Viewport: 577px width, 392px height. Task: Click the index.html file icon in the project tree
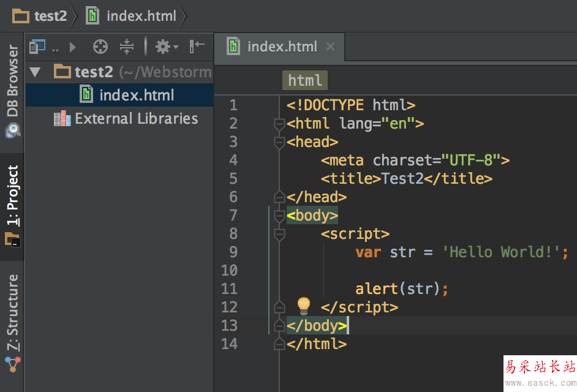(x=88, y=95)
